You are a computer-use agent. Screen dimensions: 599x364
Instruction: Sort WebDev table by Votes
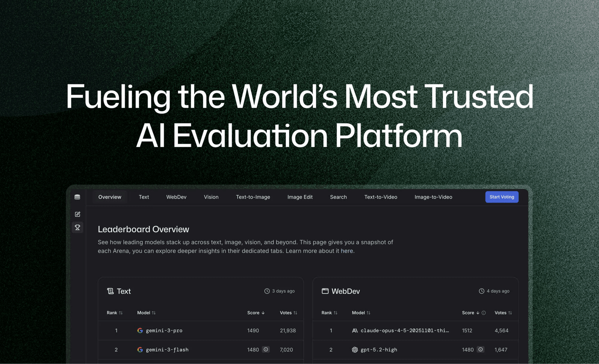point(503,313)
